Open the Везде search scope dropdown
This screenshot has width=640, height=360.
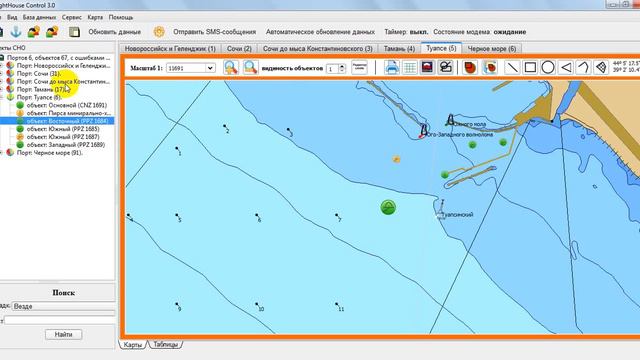tap(63, 306)
